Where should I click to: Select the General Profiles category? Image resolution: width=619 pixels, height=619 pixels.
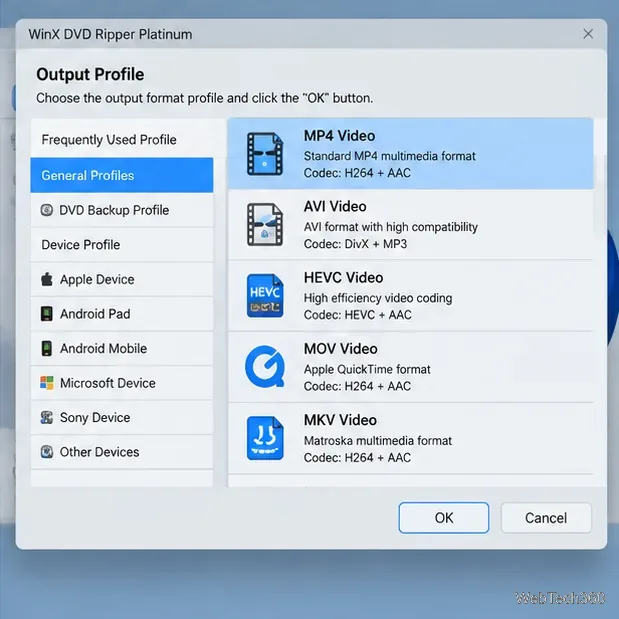122,175
